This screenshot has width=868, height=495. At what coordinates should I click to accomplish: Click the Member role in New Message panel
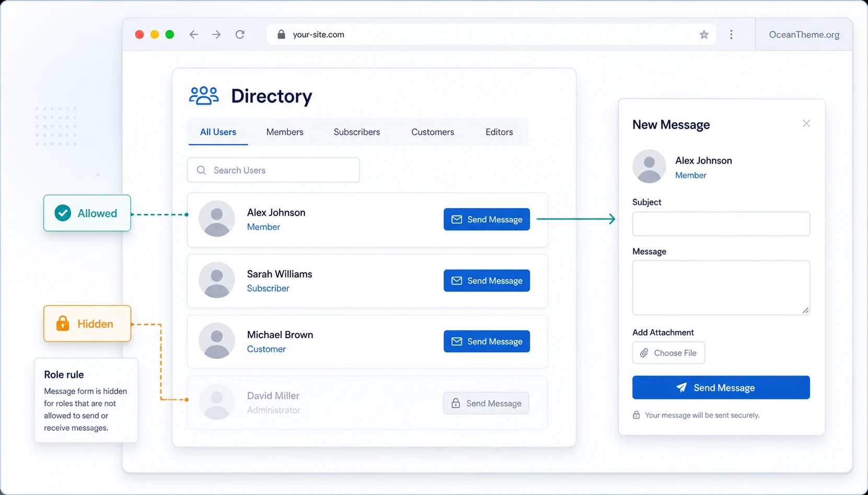pos(690,175)
